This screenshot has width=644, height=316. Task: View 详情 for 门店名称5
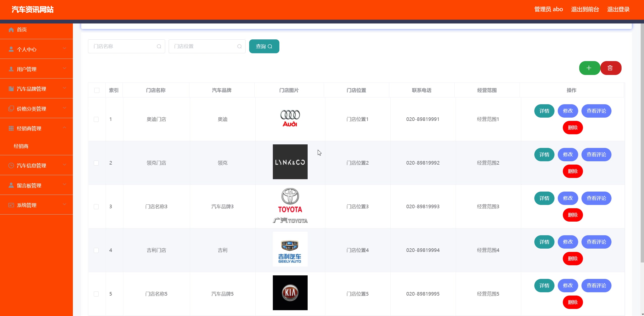tap(544, 285)
